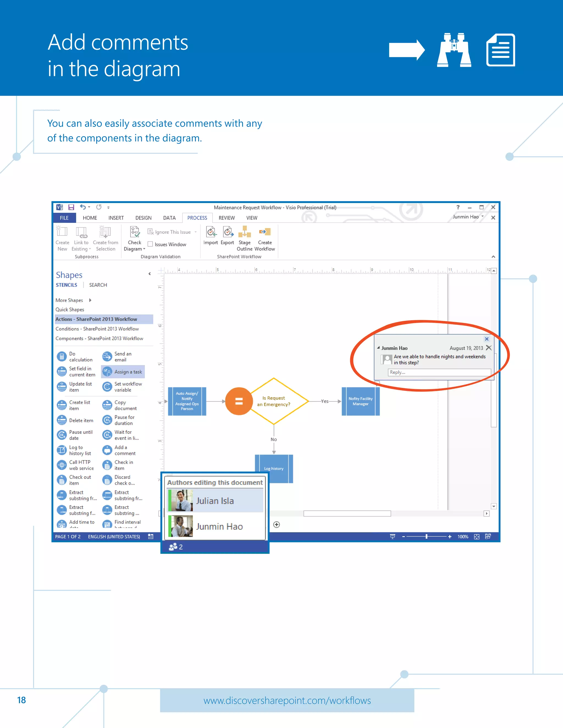Switch to the HOME tab

tap(90, 218)
